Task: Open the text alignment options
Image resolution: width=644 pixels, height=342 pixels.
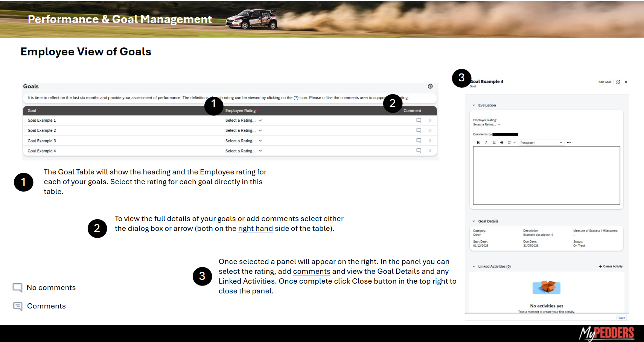Action: tap(511, 143)
